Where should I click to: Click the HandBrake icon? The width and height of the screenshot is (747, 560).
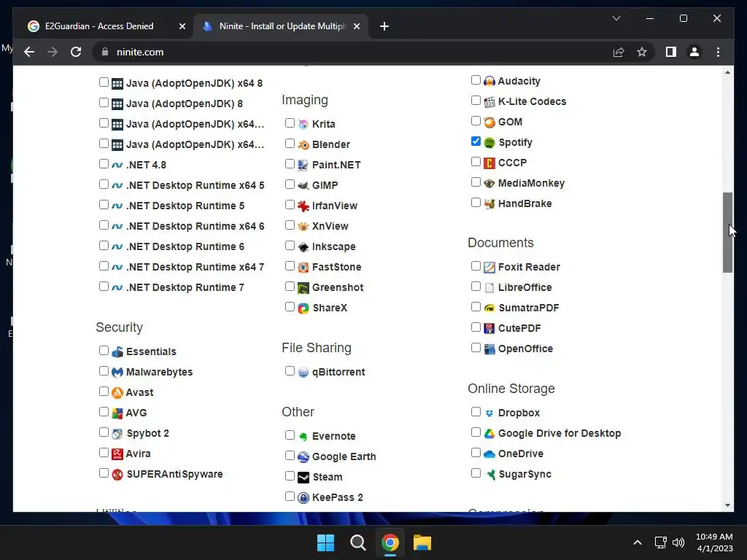[489, 204]
